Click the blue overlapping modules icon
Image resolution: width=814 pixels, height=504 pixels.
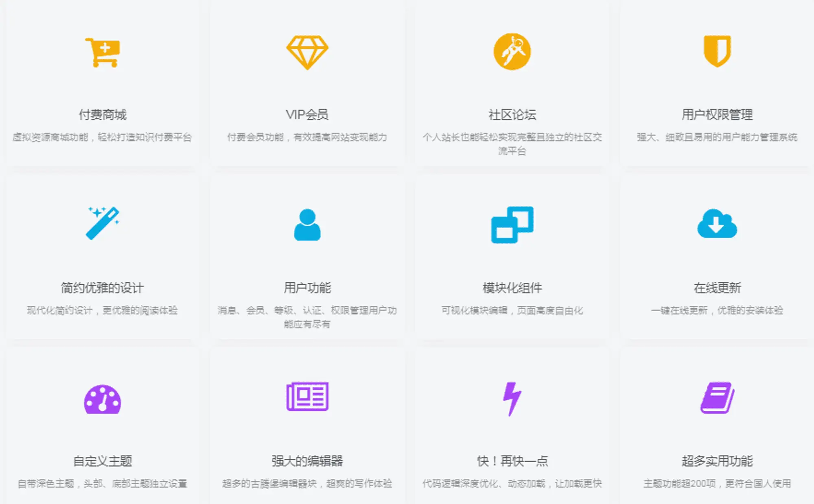pyautogui.click(x=512, y=225)
